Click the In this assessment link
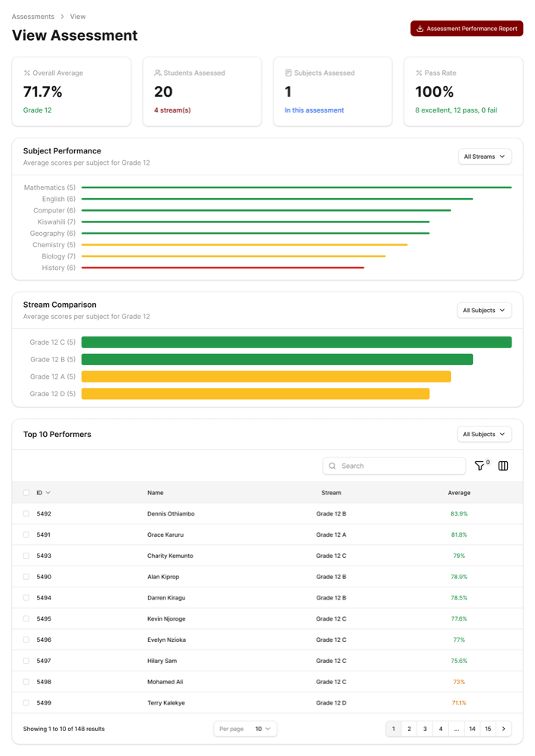The width and height of the screenshot is (535, 756). [x=314, y=110]
